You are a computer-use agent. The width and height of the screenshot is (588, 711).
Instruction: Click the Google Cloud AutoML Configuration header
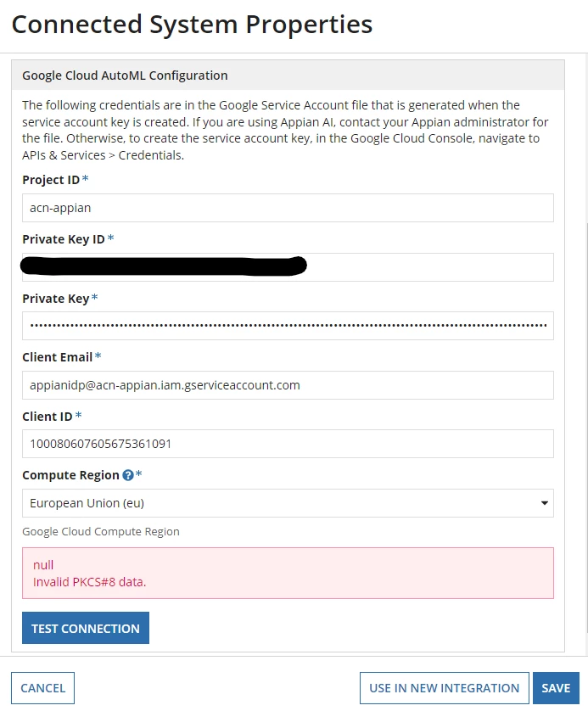125,76
